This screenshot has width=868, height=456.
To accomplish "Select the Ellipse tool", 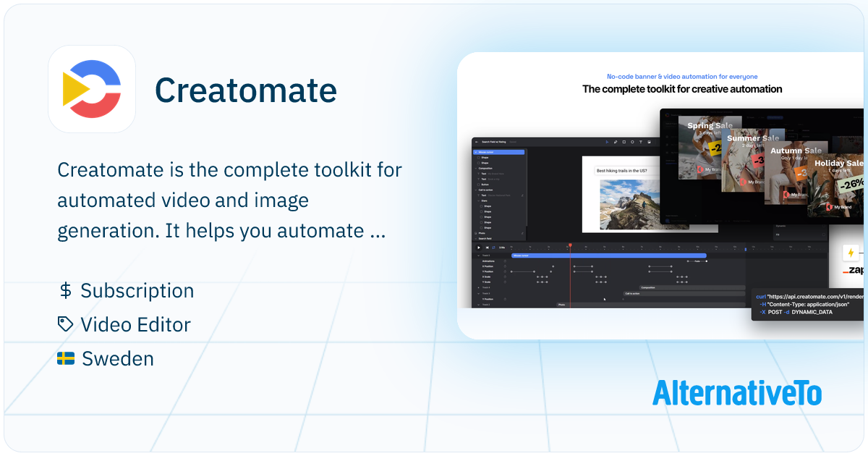I will pyautogui.click(x=632, y=142).
